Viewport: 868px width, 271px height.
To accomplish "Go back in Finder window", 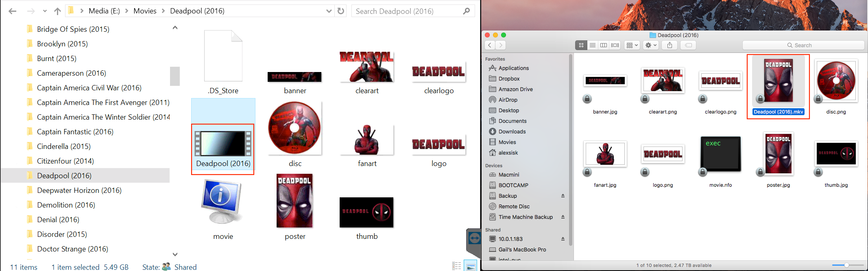I will [490, 45].
